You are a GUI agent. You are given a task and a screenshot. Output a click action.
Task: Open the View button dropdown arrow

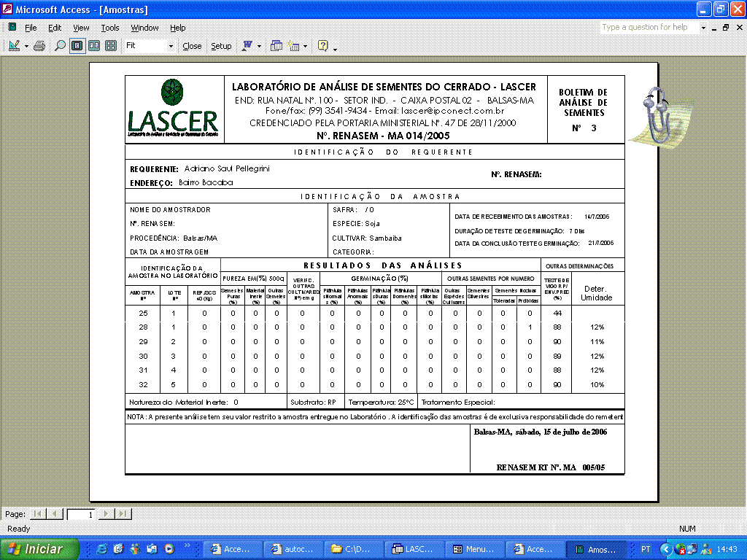click(26, 46)
